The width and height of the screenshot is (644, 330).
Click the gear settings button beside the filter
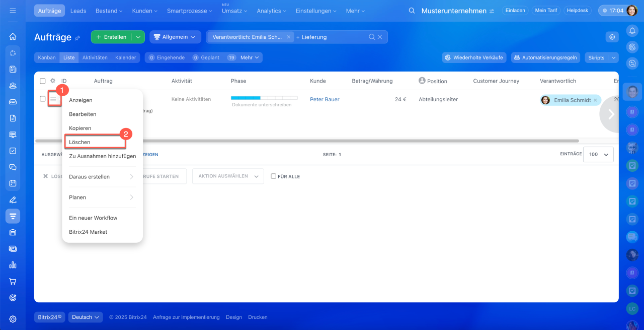click(612, 37)
